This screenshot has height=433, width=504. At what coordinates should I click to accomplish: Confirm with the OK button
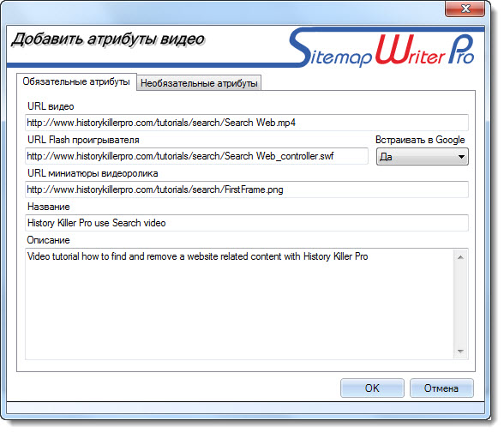tap(372, 388)
